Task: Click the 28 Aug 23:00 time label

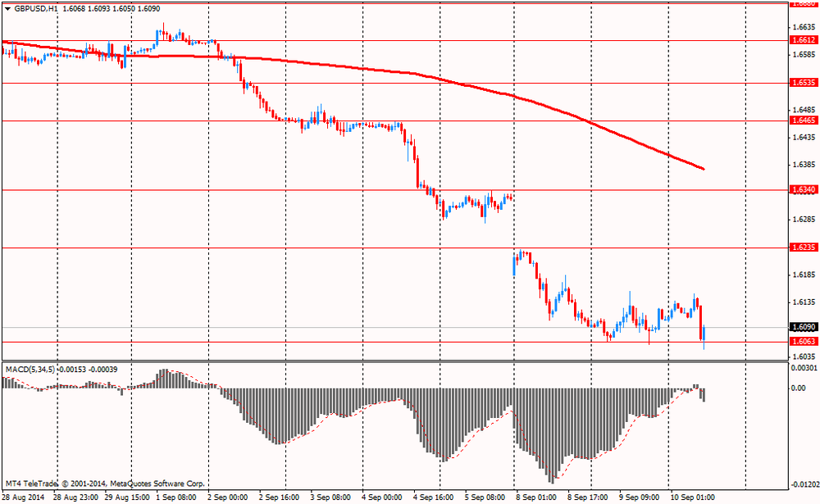Action: coord(75,497)
